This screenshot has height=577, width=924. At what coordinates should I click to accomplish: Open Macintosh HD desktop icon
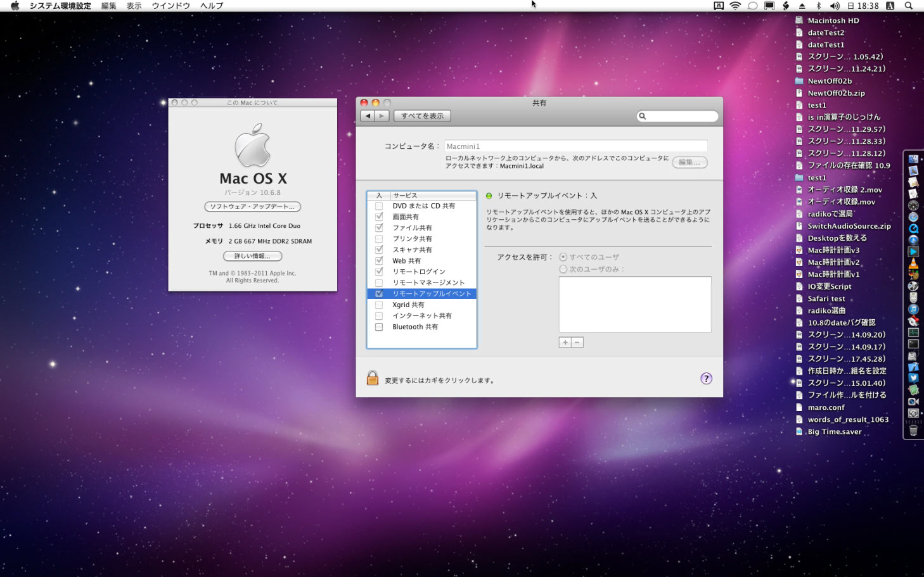click(x=827, y=20)
